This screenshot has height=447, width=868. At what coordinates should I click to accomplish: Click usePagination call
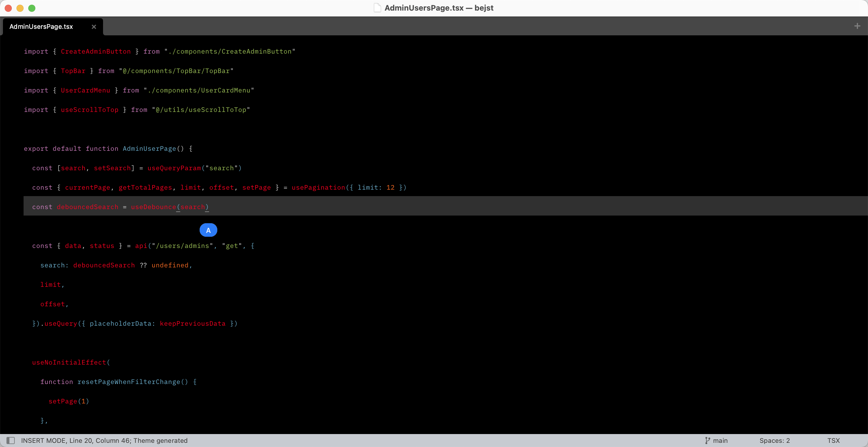tap(318, 188)
